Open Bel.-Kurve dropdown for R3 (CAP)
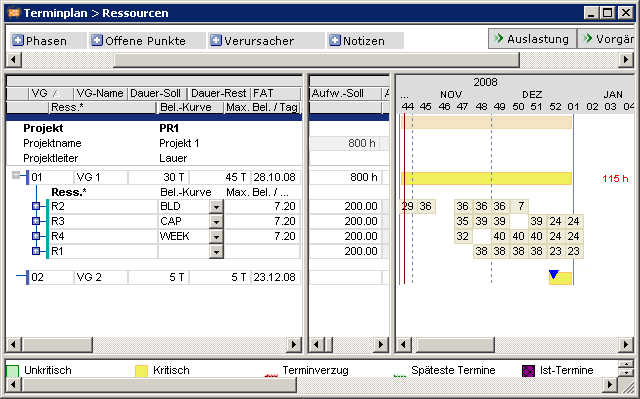This screenshot has height=399, width=640. pos(216,222)
